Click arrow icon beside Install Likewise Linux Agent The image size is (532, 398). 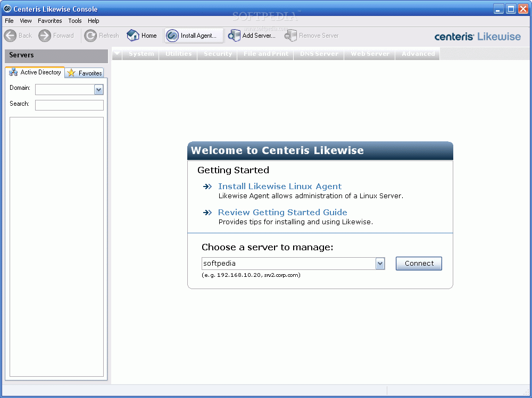tap(207, 187)
